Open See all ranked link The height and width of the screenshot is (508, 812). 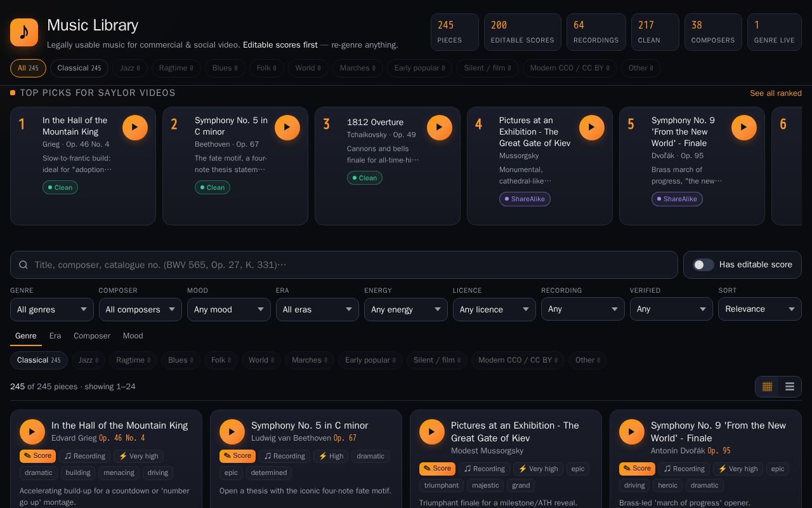point(776,93)
